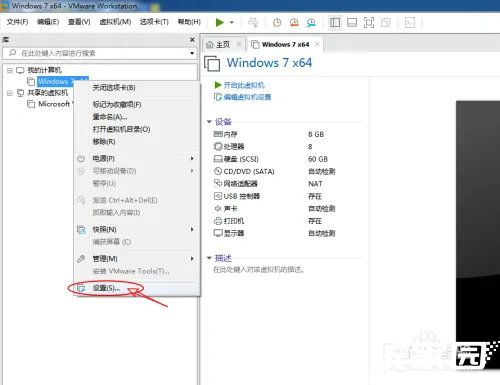Click the console view toolbar icon

[x=410, y=22]
